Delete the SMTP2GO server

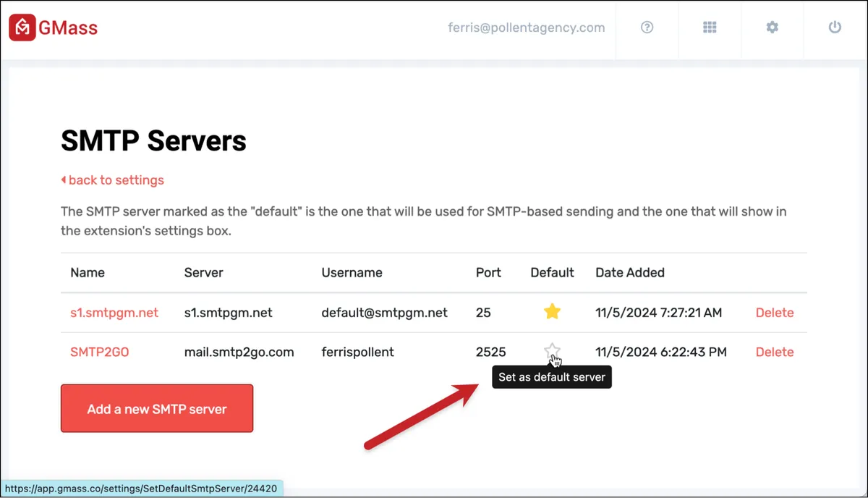point(775,352)
